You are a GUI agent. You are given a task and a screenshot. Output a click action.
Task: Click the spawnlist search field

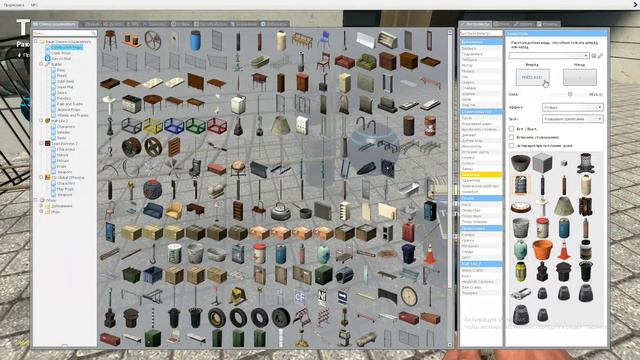(x=64, y=33)
